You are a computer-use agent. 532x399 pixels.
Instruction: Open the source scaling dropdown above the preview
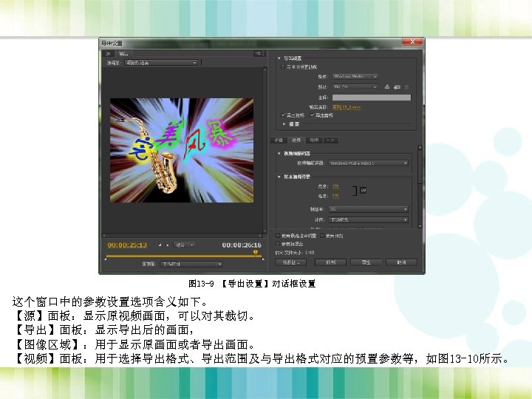pos(161,63)
